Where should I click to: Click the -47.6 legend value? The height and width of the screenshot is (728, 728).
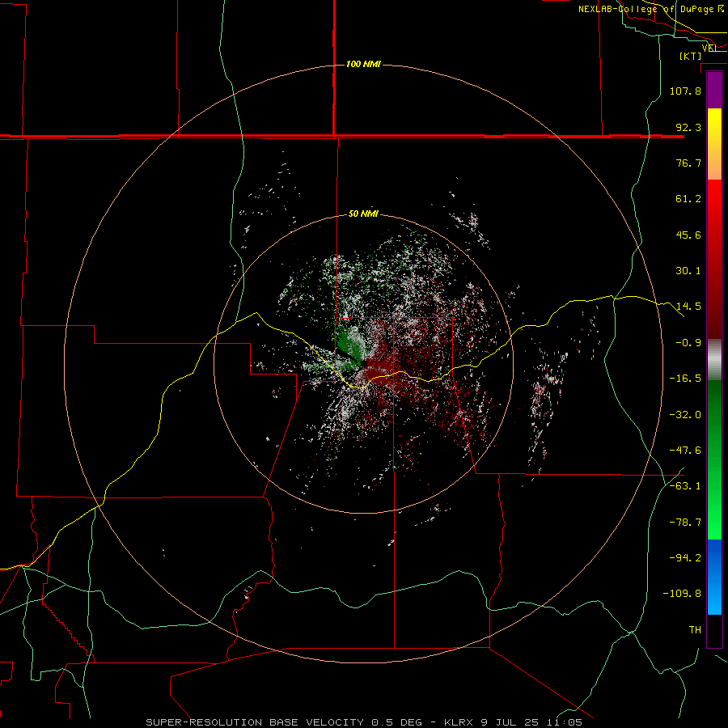685,451
